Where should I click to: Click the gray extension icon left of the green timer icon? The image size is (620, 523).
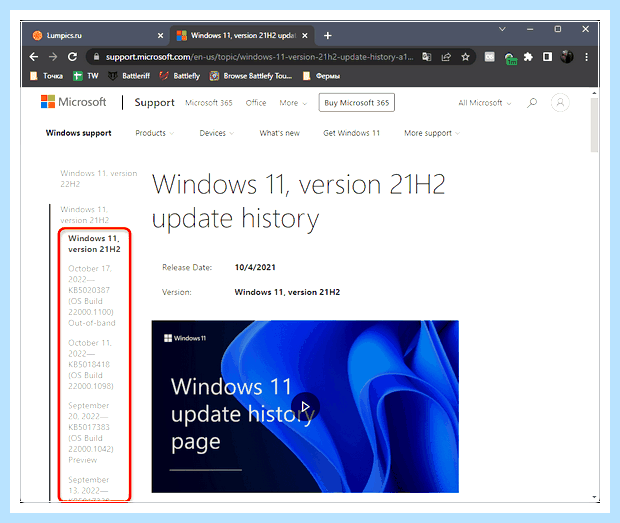[490, 57]
